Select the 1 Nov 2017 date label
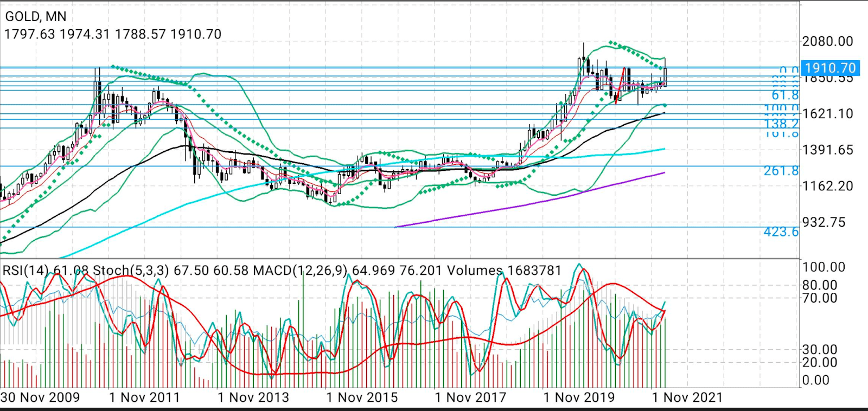The image size is (868, 411). 470,397
